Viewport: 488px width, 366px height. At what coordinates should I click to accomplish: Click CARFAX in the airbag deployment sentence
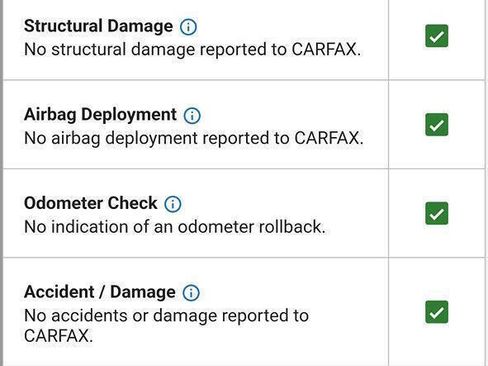coord(329,138)
